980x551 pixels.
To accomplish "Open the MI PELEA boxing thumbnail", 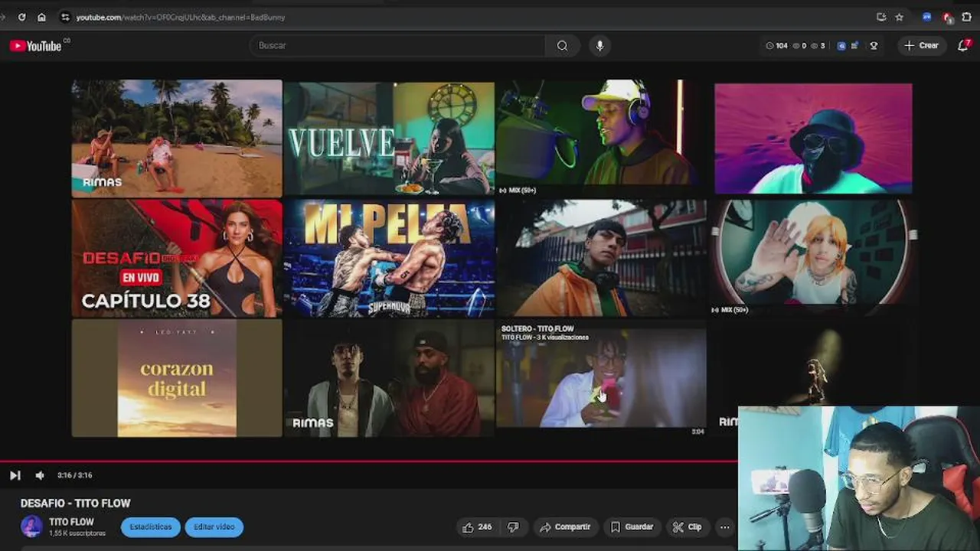I will click(389, 259).
